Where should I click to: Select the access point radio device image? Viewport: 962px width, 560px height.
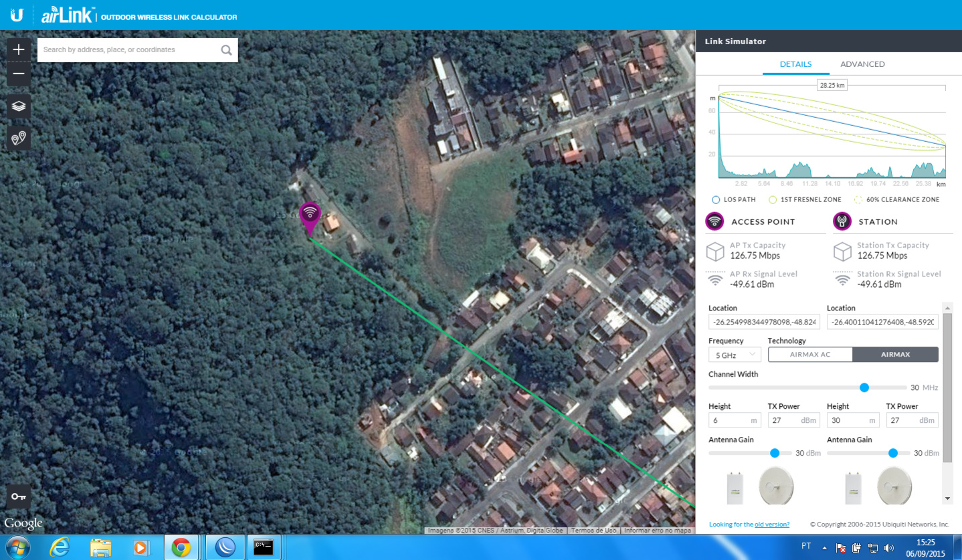[x=735, y=488]
